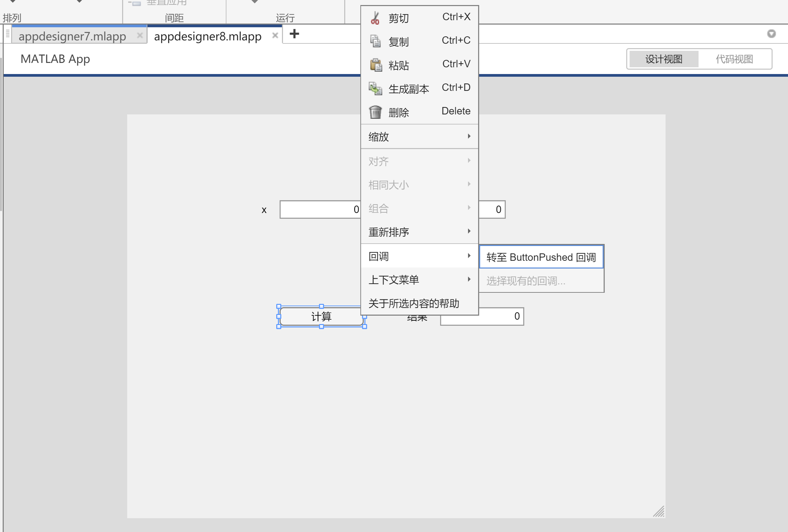Screen dimensions: 788x532
Task: Click the Paste clipboard icon
Action: [x=375, y=65]
